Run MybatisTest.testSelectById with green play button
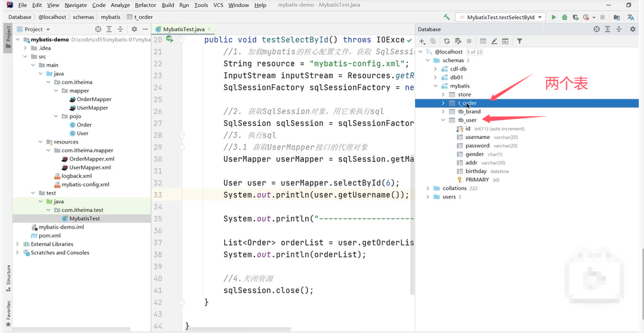644x333 pixels. 554,17
